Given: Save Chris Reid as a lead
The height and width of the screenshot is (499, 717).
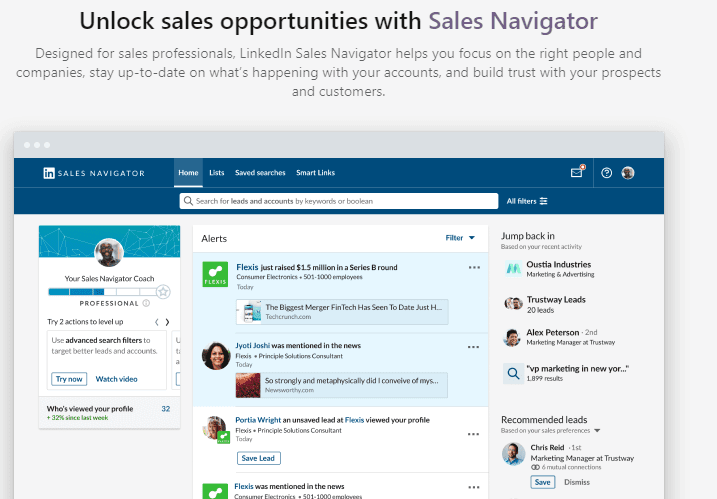Looking at the screenshot, I should click(543, 482).
